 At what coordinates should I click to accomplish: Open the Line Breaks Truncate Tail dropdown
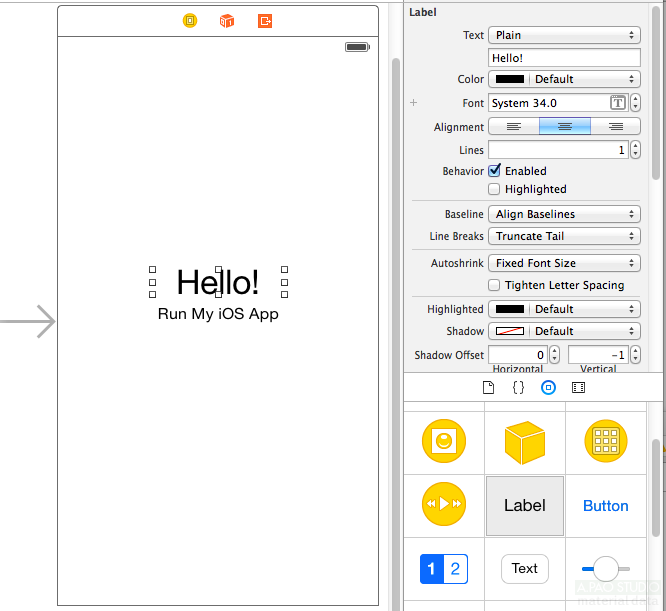tap(564, 236)
